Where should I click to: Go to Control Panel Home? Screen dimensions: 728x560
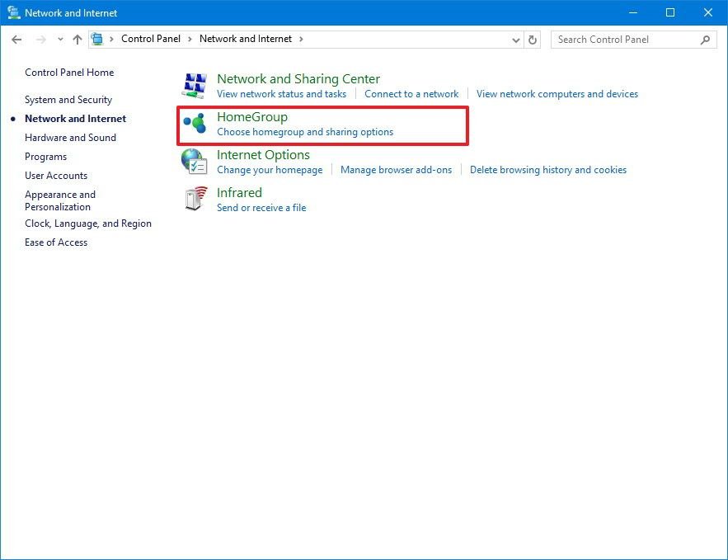tap(69, 73)
